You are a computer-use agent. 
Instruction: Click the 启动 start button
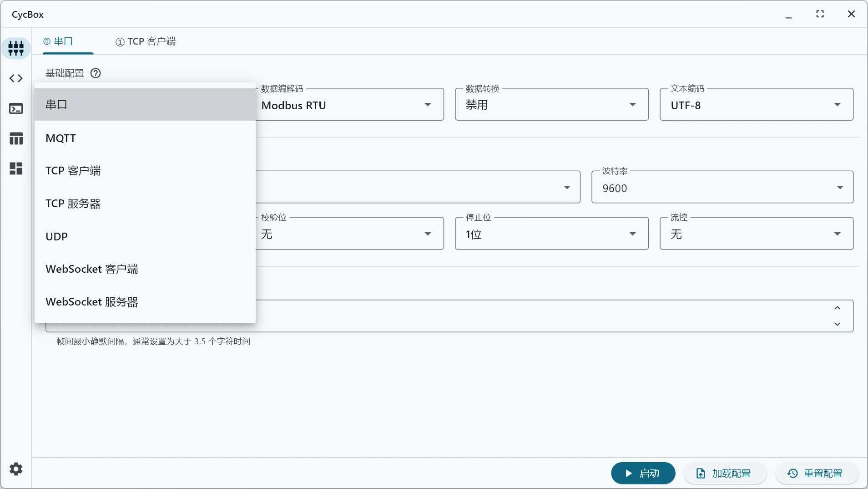tap(643, 474)
